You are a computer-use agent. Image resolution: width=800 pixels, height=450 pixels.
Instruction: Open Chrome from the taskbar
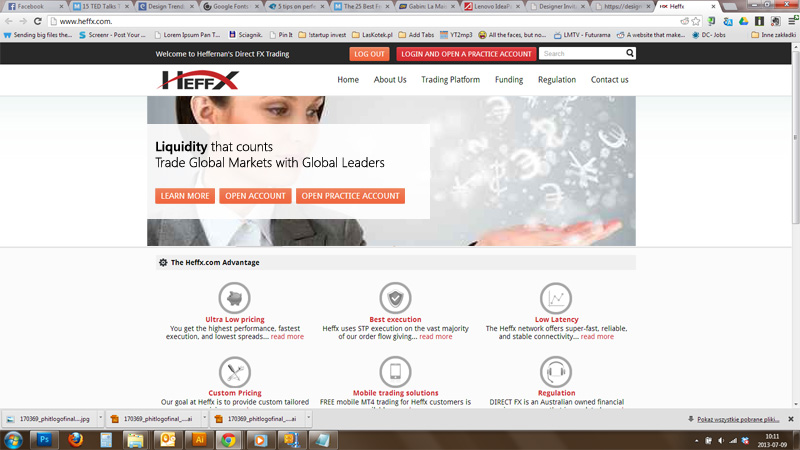click(229, 440)
